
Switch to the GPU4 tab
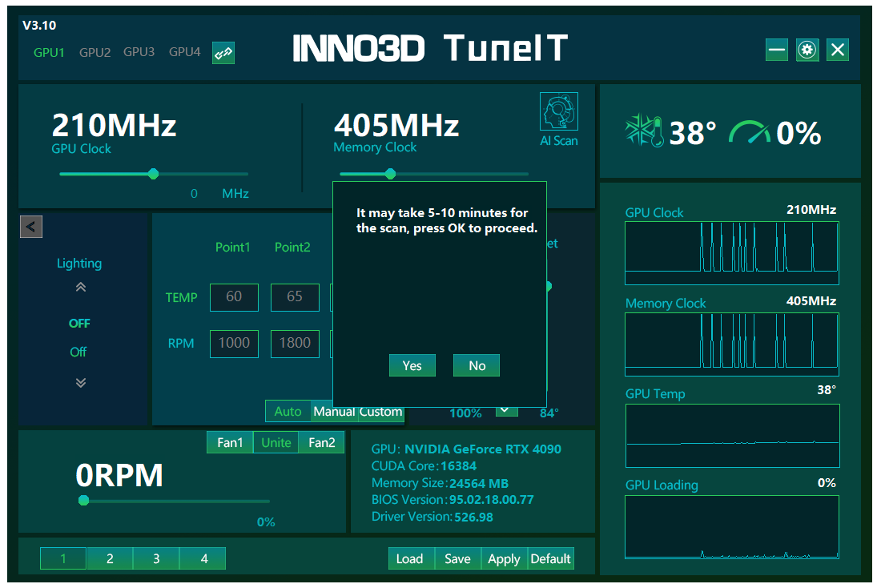pos(184,52)
